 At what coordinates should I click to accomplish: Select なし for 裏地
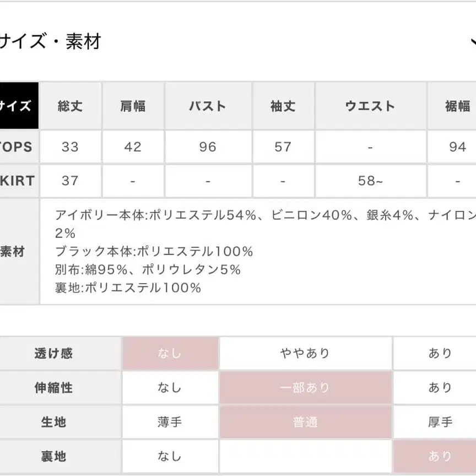coord(170,456)
